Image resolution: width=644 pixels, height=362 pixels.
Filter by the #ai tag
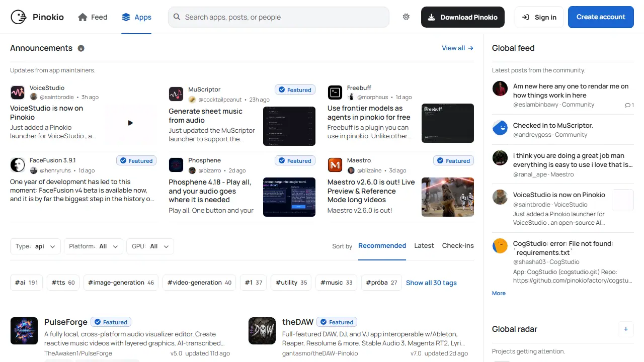point(27,283)
